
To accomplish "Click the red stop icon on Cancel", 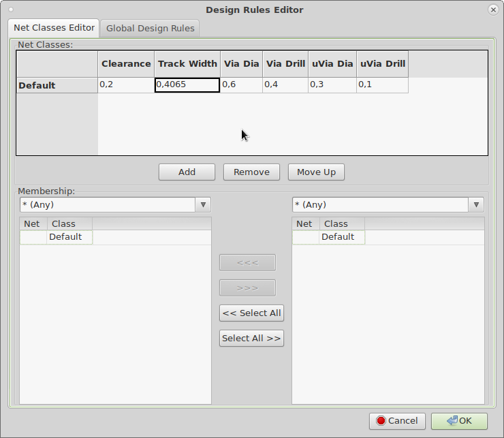I will (381, 421).
